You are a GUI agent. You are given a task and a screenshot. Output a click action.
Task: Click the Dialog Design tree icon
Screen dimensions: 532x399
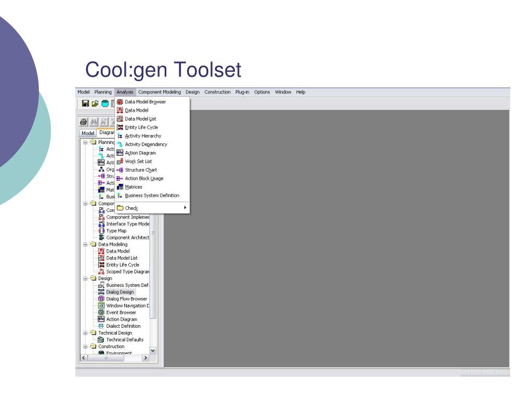point(101,292)
